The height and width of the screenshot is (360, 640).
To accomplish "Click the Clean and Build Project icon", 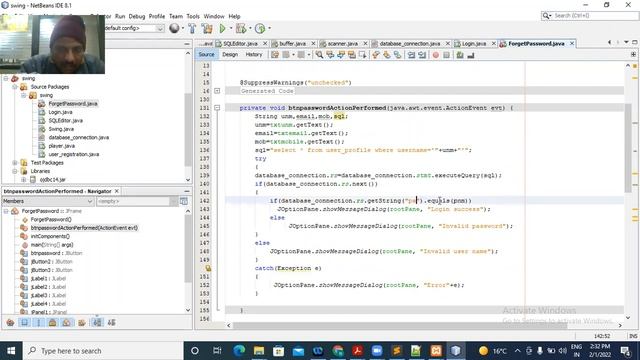I will tap(207, 28).
